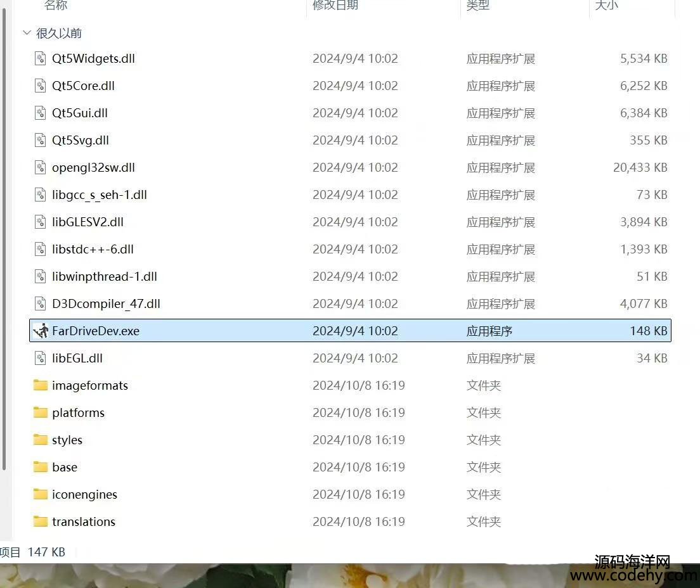Viewport: 700px width, 588px height.
Task: Select the base folder name
Action: 65,466
